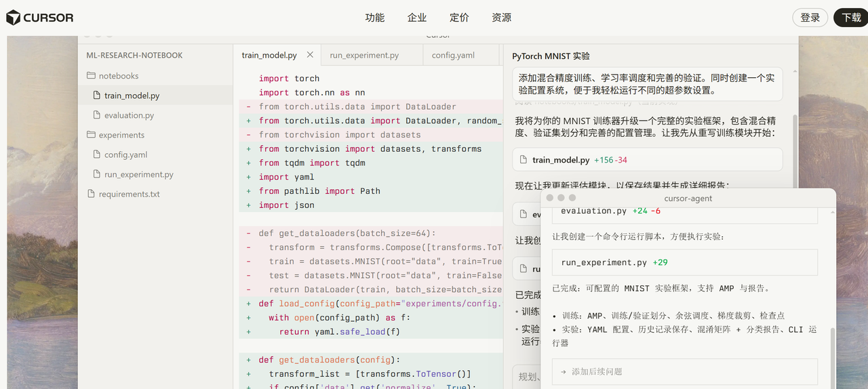Click the code line 'import torch'
This screenshot has height=389, width=868.
[x=289, y=79]
